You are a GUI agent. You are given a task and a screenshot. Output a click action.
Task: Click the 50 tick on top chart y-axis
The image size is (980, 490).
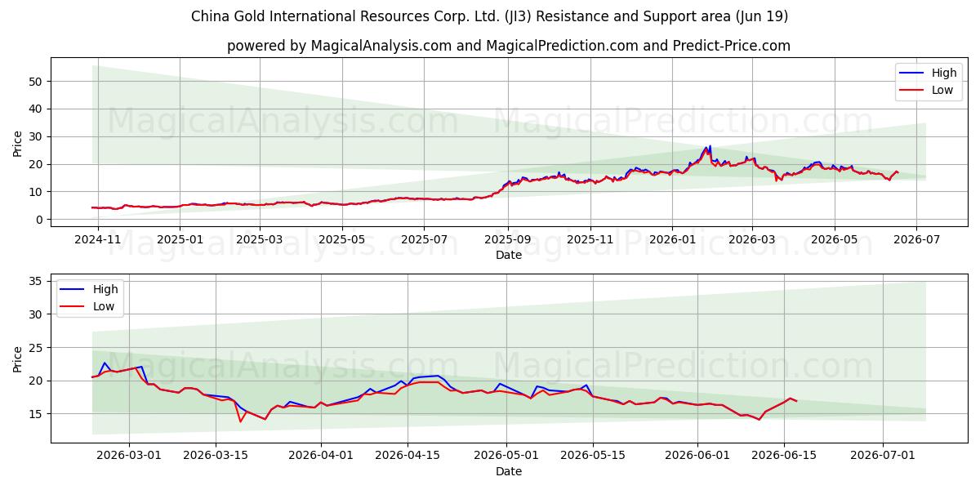pos(35,81)
